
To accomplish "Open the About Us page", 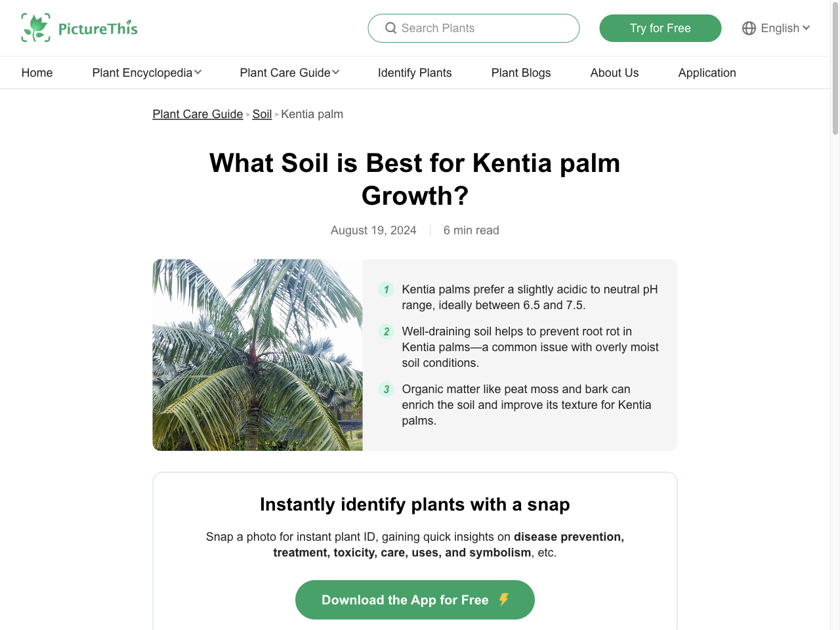I will (x=614, y=73).
